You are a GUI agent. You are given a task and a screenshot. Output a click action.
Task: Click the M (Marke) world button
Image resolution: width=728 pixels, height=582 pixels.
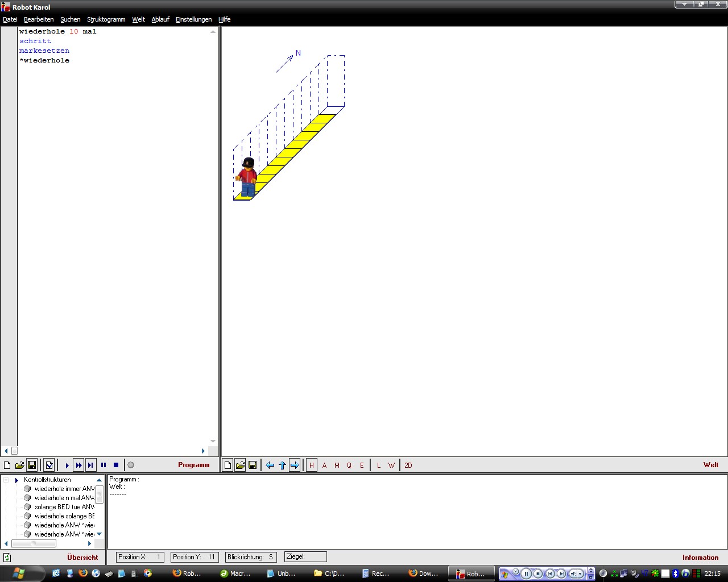point(337,465)
